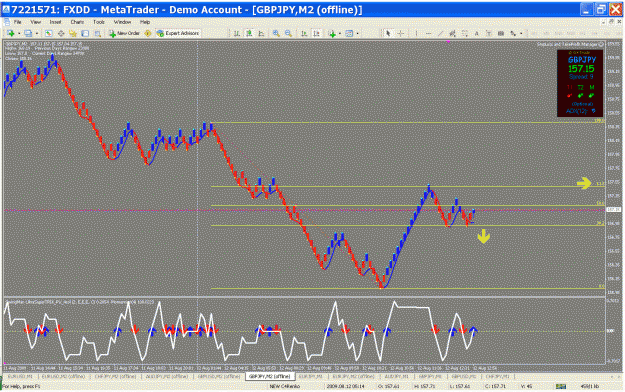The width and height of the screenshot is (625, 392).
Task: Click the yellow MetaEditor diamond icon
Action: [x=148, y=33]
